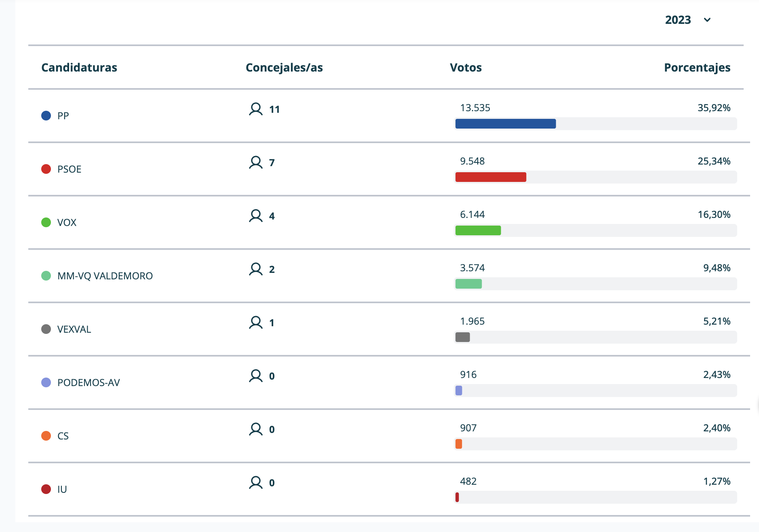Click the person icon in PP row

pos(255,109)
